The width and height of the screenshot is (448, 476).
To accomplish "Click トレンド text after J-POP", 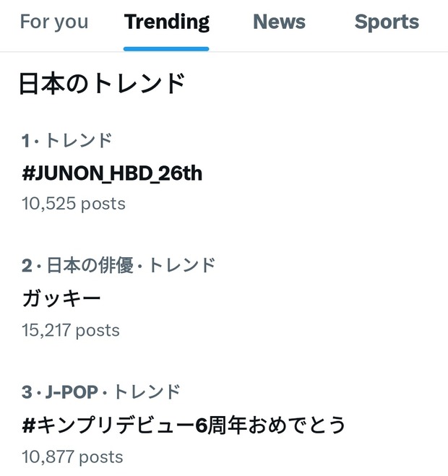I will coord(147,391).
